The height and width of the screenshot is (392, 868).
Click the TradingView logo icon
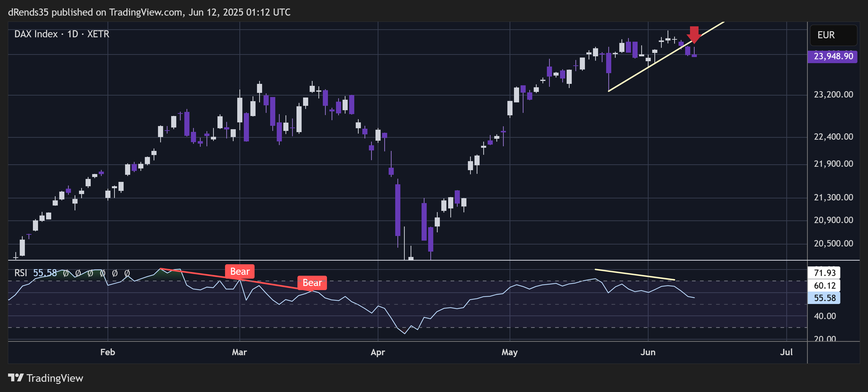coord(16,378)
